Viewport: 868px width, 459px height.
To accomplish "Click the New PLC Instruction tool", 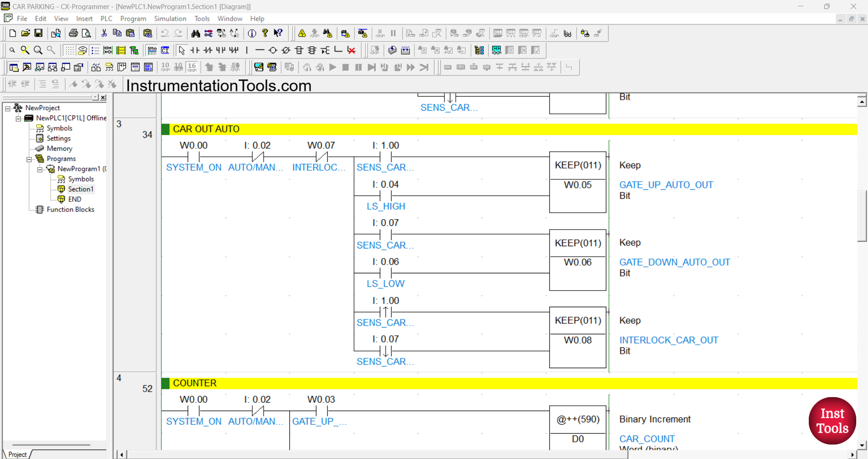I will pos(299,50).
